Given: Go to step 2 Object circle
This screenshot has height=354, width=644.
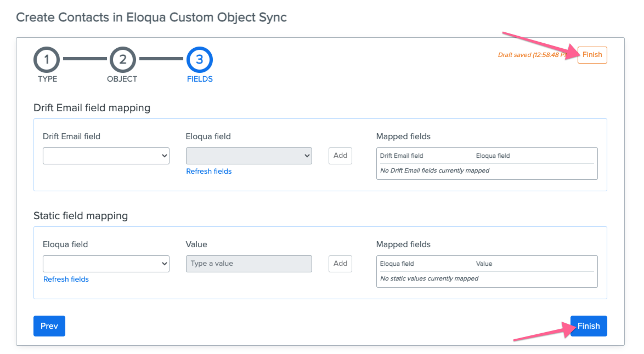Looking at the screenshot, I should 122,60.
